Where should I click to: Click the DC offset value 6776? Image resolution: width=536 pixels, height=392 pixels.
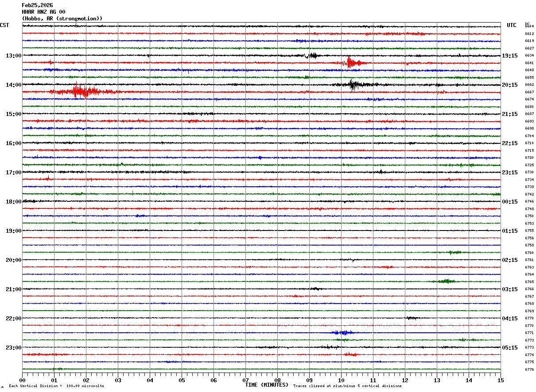tap(529, 369)
